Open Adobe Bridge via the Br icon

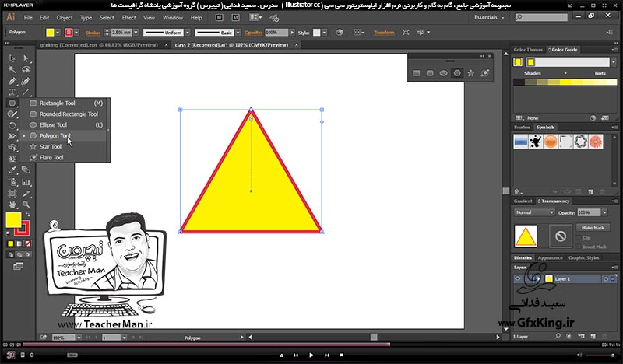pyautogui.click(x=219, y=17)
